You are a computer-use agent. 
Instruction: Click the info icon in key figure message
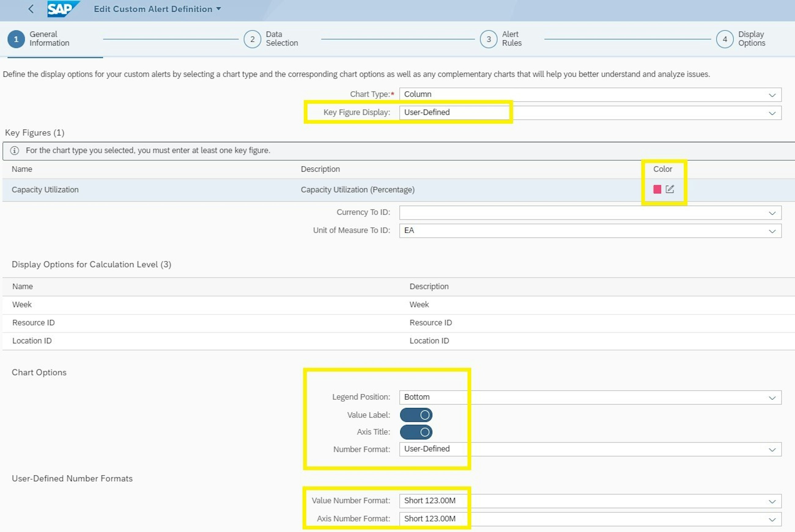click(14, 150)
